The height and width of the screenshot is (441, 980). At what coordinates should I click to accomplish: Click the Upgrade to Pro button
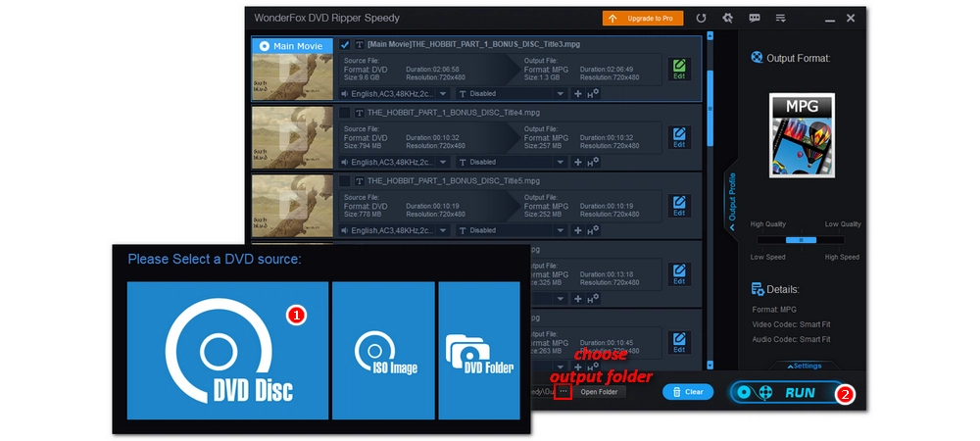(x=643, y=18)
